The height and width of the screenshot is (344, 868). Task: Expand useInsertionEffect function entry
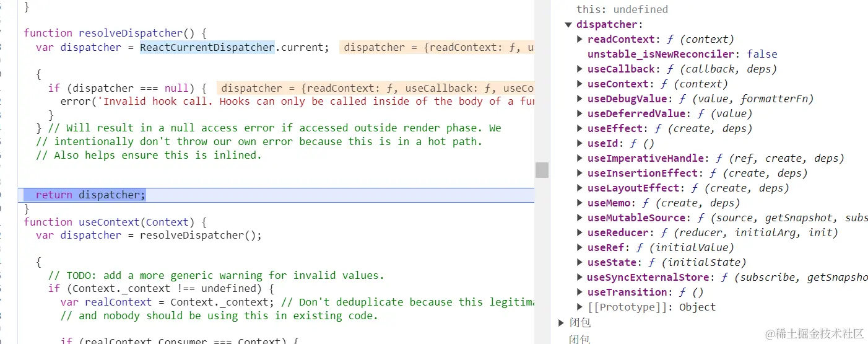tap(580, 173)
